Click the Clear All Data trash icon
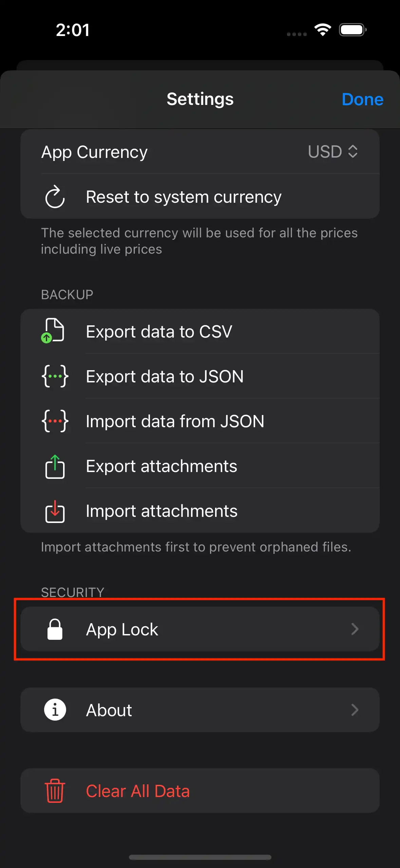This screenshot has height=868, width=400. coord(55,791)
